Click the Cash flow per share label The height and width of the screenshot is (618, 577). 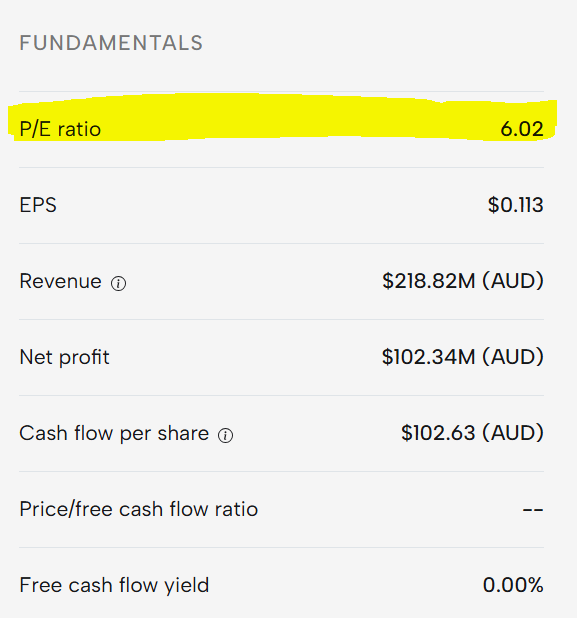114,434
